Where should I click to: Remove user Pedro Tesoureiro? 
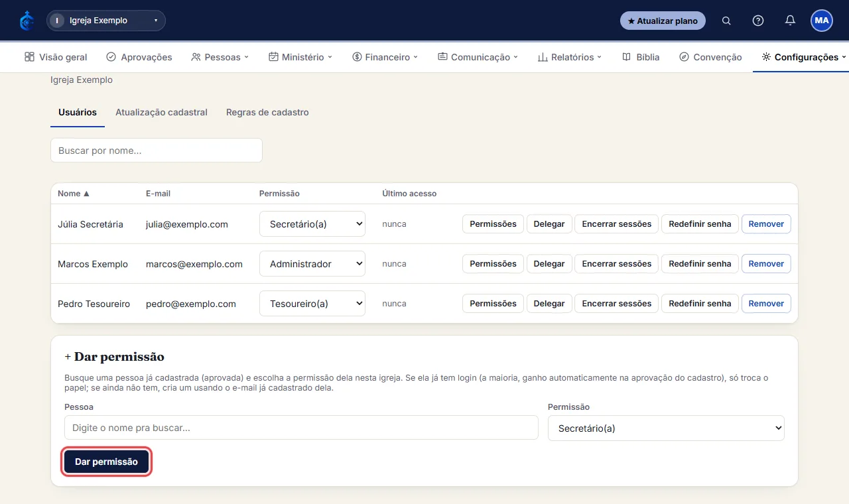point(766,304)
